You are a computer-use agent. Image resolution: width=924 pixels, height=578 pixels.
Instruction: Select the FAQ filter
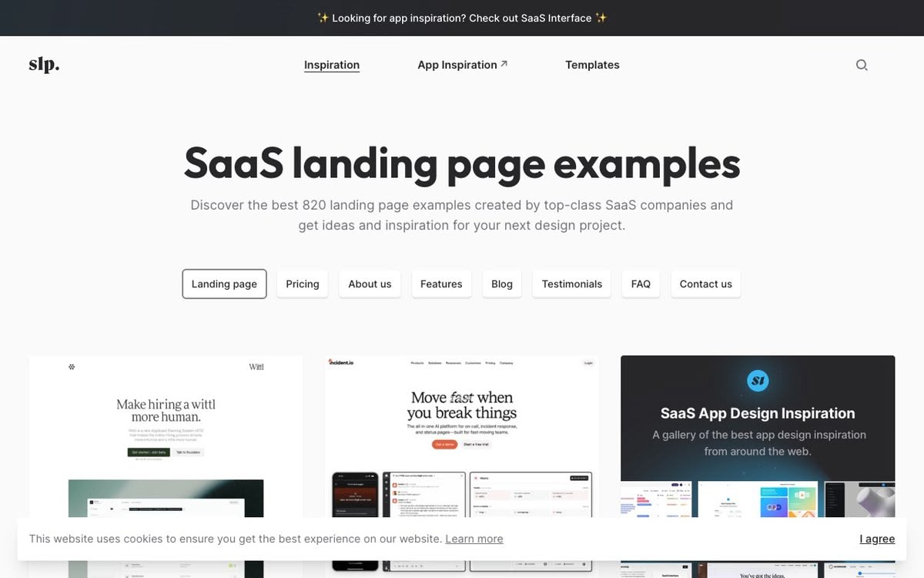pyautogui.click(x=641, y=284)
